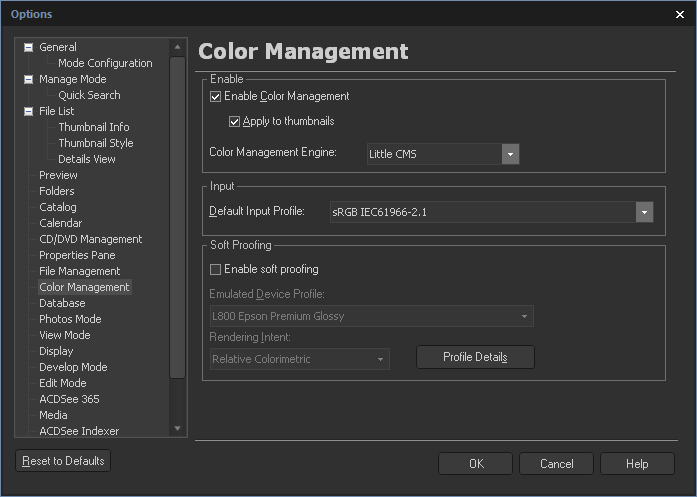The width and height of the screenshot is (697, 497).
Task: Go to the Database options page
Action: point(62,303)
